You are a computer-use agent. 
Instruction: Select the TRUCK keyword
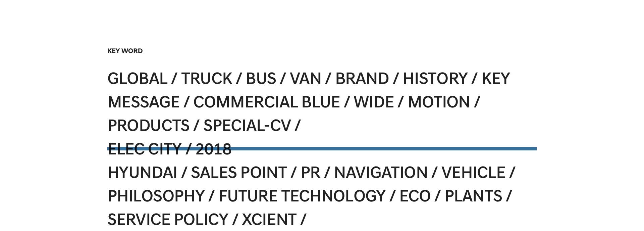coord(207,79)
